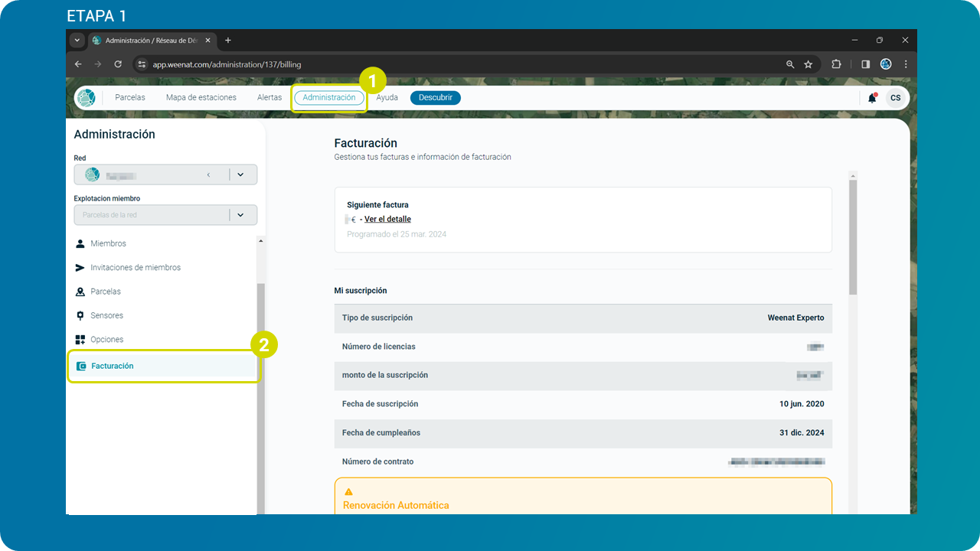Click the site information icon in address bar
980x551 pixels.
tap(142, 64)
